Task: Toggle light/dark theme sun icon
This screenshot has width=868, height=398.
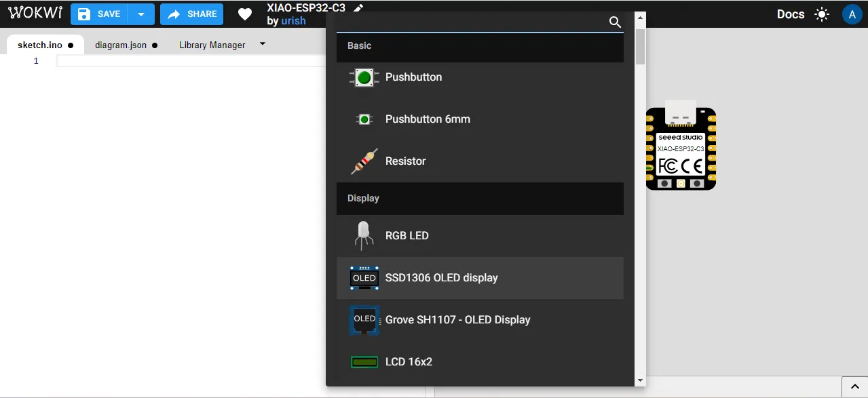Action: 822,14
